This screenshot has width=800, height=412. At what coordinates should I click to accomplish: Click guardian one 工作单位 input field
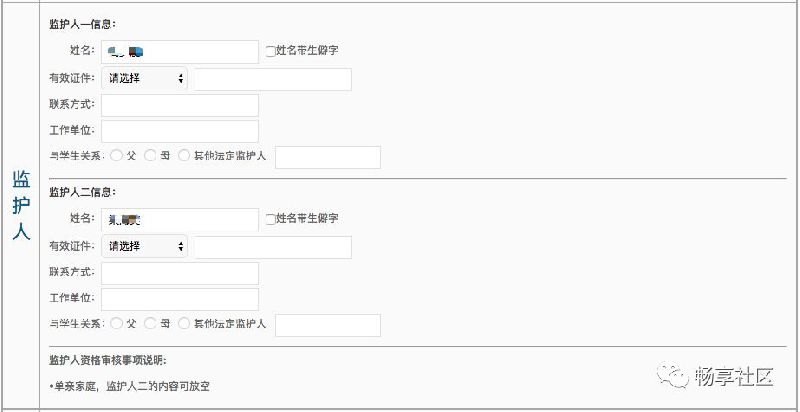click(x=180, y=131)
